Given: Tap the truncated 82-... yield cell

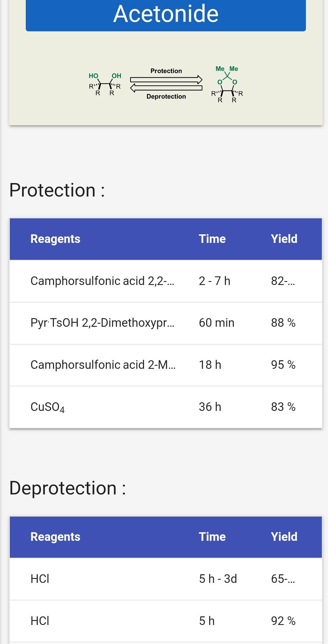Looking at the screenshot, I should coord(283,281).
